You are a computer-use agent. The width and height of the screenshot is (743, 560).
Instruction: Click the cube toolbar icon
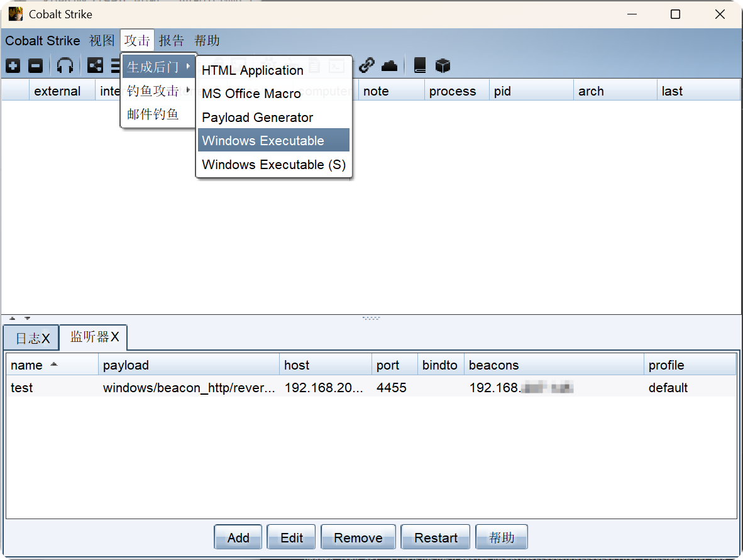(443, 66)
